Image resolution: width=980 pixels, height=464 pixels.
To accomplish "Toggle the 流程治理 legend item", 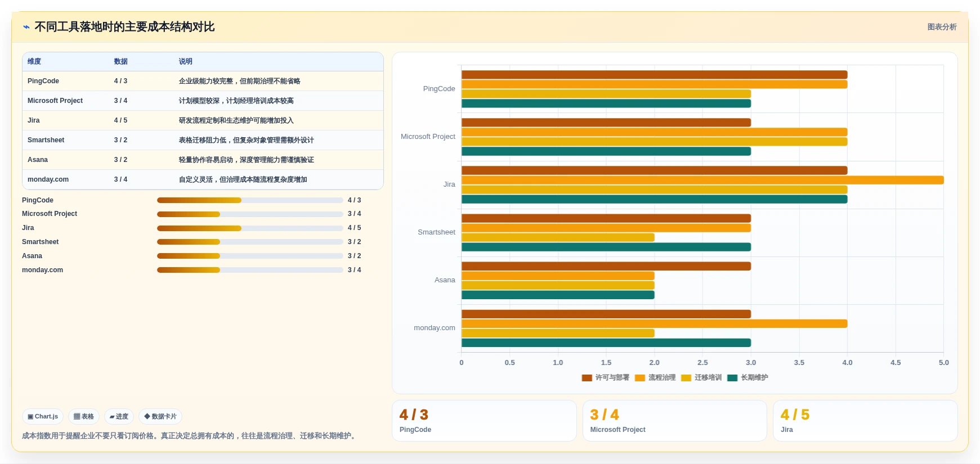I will [x=655, y=378].
